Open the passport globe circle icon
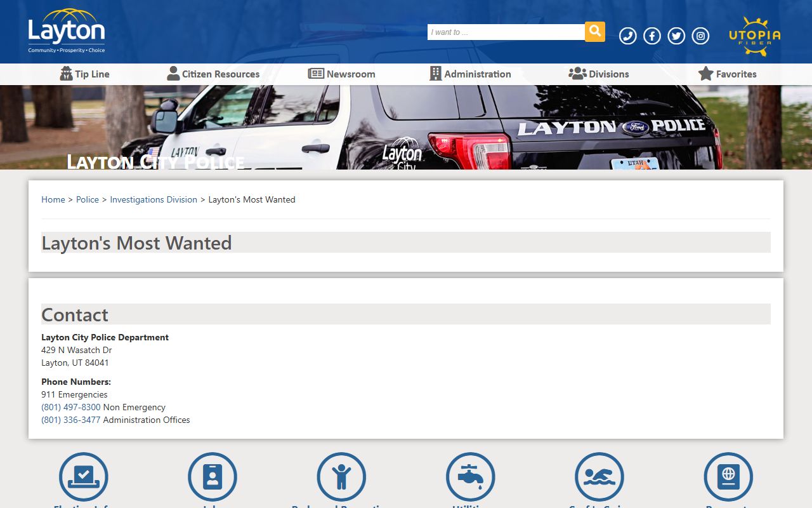 (728, 476)
